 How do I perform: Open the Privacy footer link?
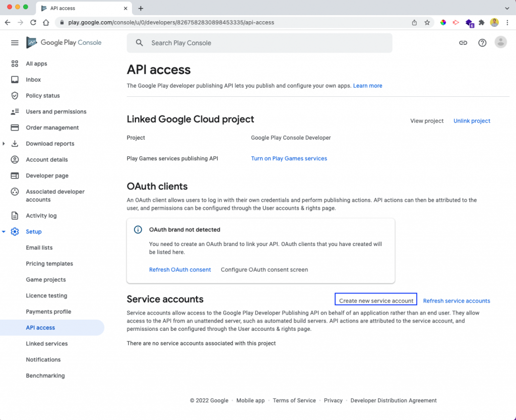pos(333,400)
